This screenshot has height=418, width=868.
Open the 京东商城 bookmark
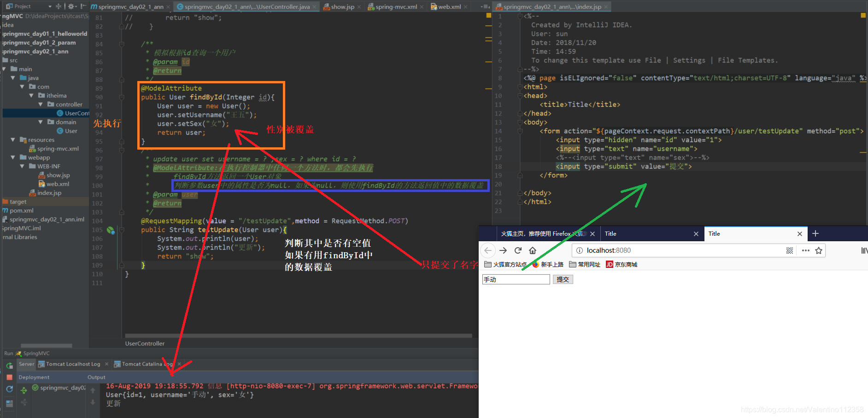tap(622, 264)
